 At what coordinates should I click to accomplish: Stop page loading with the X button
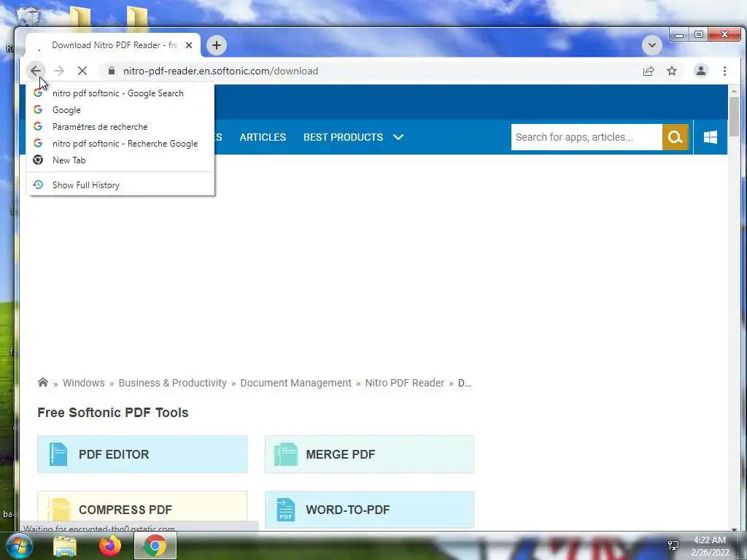pyautogui.click(x=82, y=71)
